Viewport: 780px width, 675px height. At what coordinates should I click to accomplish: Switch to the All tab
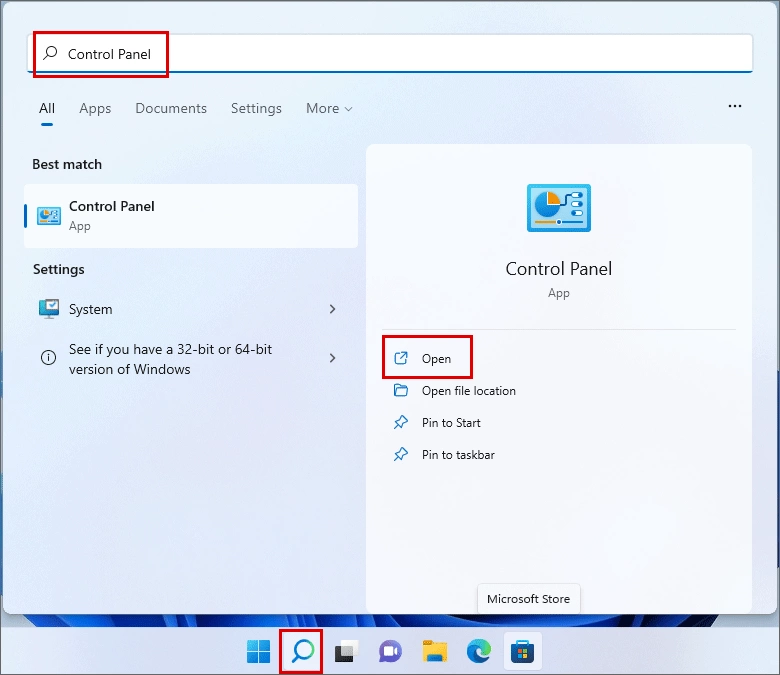pos(47,108)
